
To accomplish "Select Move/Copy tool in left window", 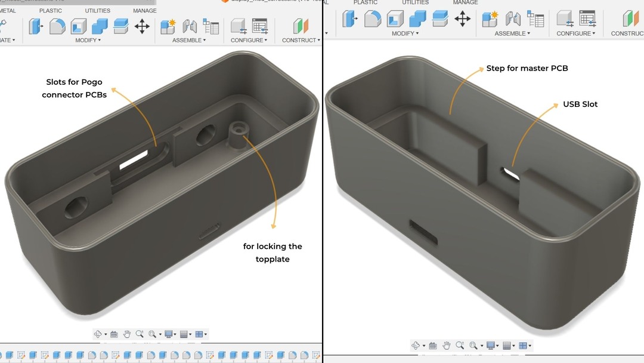I will click(142, 26).
